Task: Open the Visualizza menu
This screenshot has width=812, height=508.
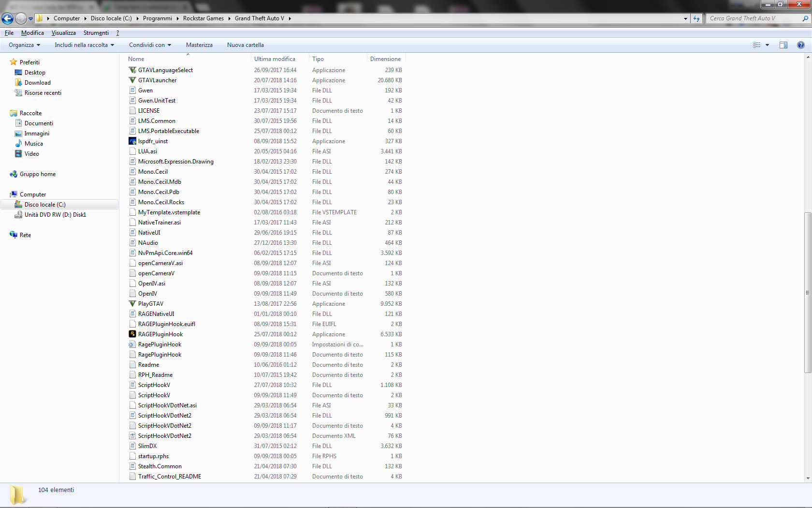Action: click(63, 33)
